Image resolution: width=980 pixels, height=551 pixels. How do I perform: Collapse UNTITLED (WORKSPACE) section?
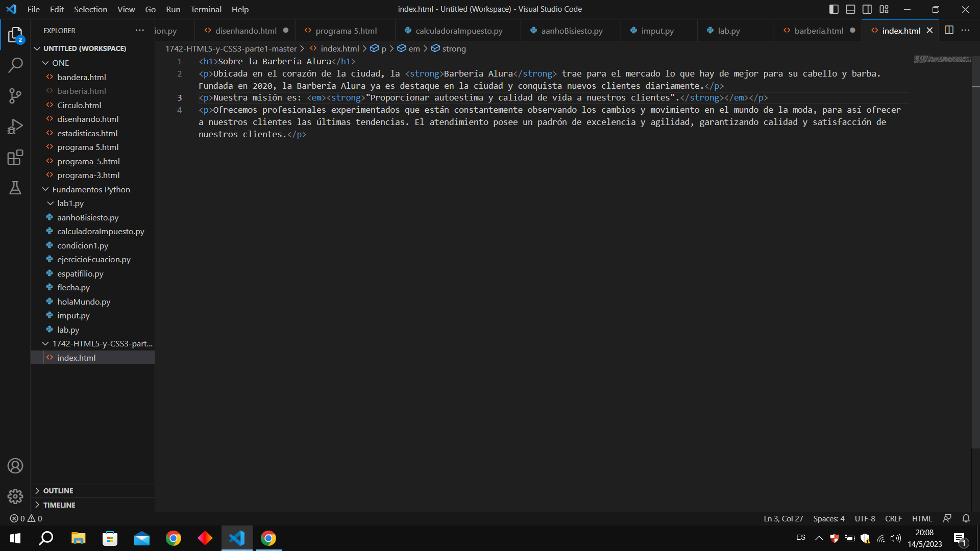click(37, 48)
